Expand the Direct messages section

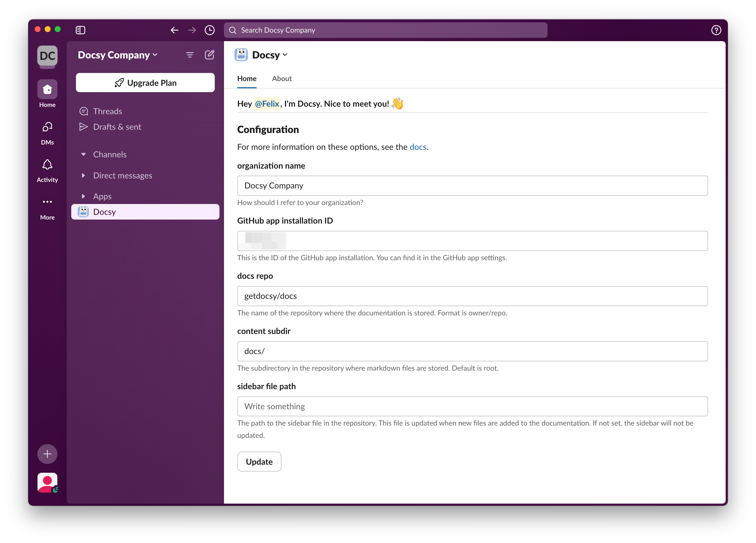click(83, 175)
